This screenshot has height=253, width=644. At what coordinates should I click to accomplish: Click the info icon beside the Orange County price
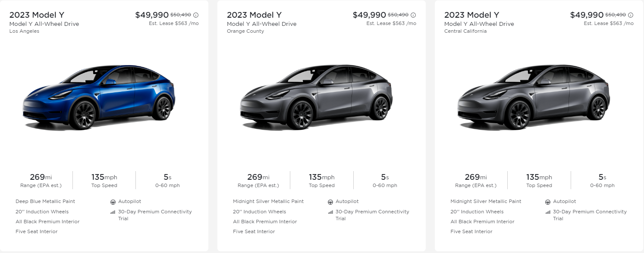[413, 14]
